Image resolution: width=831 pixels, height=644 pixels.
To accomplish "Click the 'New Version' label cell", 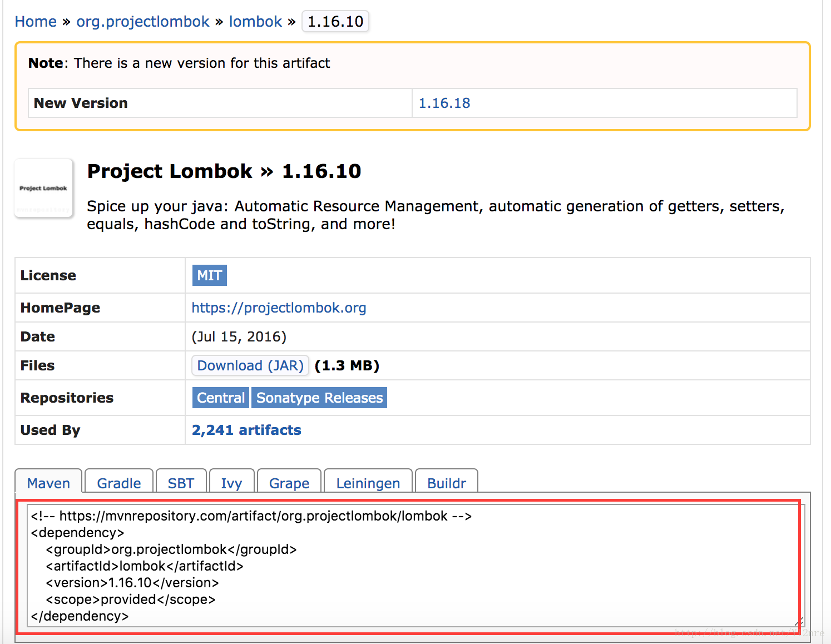I will [220, 103].
